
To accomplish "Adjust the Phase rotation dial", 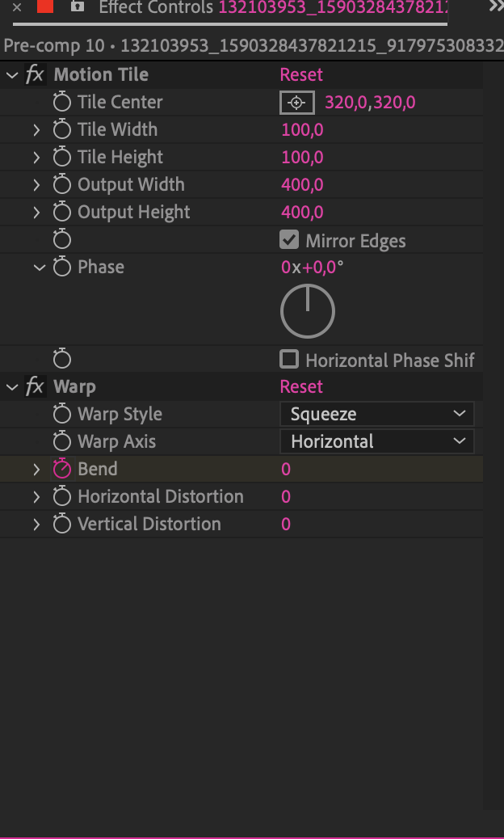I will [x=307, y=310].
